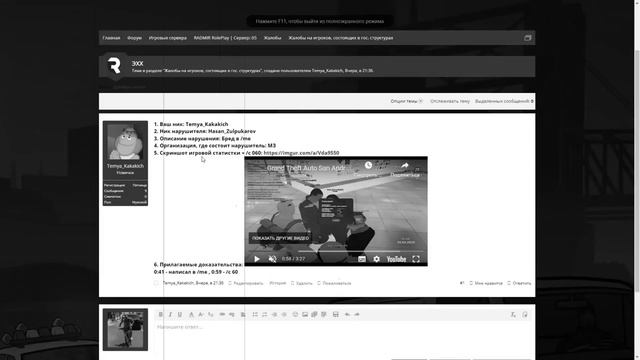640x360 pixels.
Task: Remove formatting with Tx icon
Action: pyautogui.click(x=513, y=314)
